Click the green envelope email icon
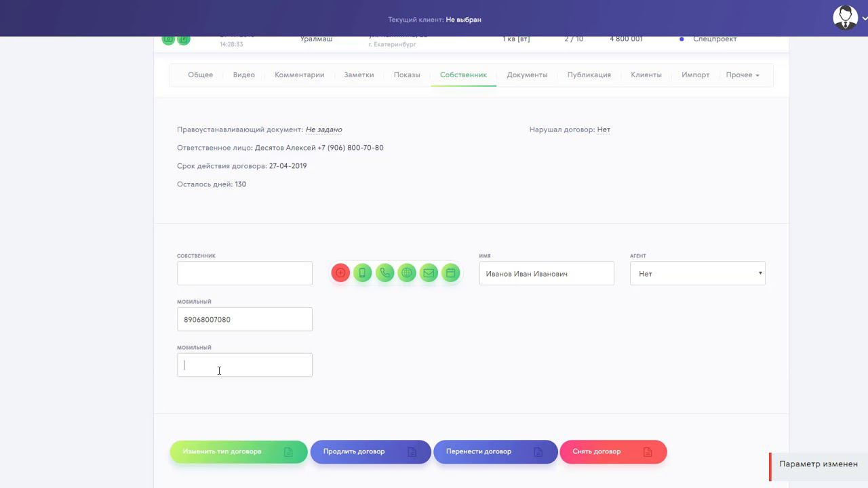Image resolution: width=868 pixels, height=488 pixels. 429,273
